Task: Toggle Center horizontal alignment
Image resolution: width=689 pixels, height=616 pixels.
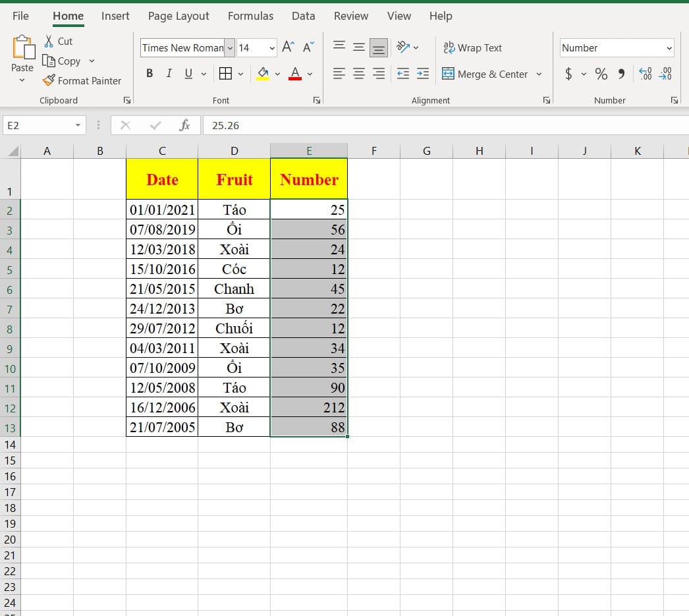Action: pos(359,73)
